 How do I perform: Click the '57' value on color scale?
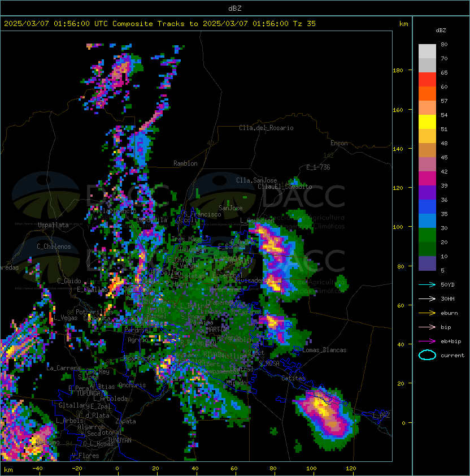coord(444,101)
